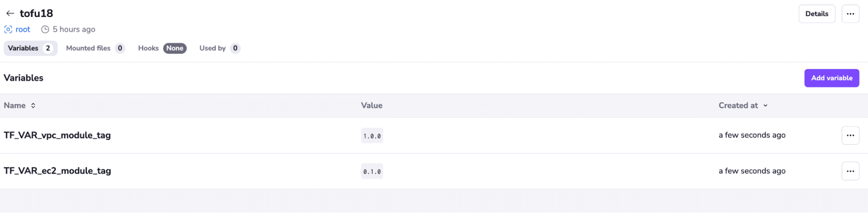868x213 pixels.
Task: Click the Value column header
Action: pyautogui.click(x=372, y=106)
